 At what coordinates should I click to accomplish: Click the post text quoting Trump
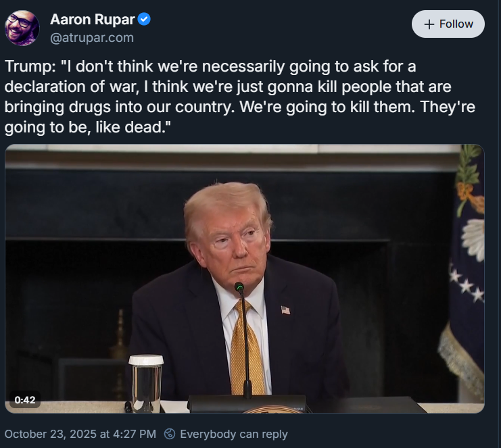240,97
